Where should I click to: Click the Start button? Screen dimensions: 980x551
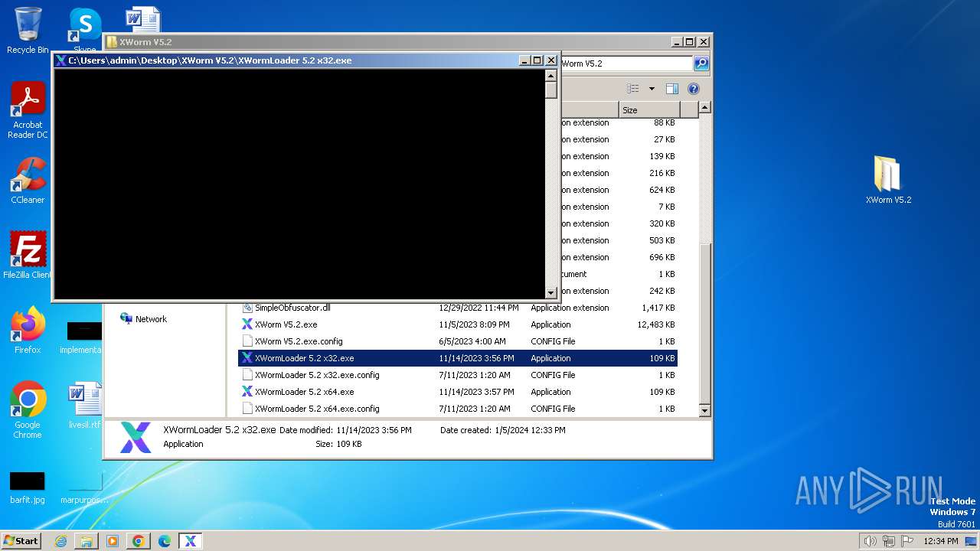(21, 541)
